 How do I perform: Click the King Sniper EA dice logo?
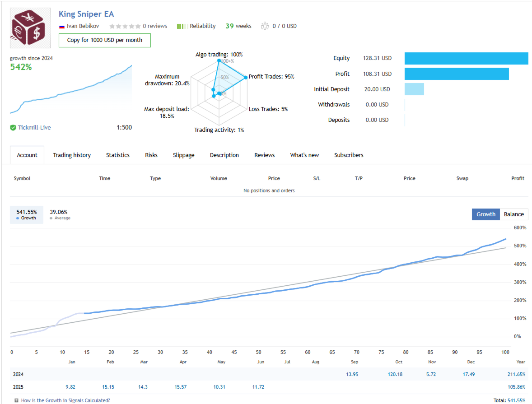tap(30, 28)
